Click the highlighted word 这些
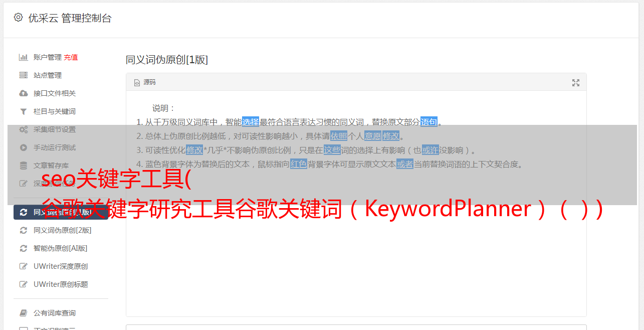The height and width of the screenshot is (330, 644). click(332, 150)
